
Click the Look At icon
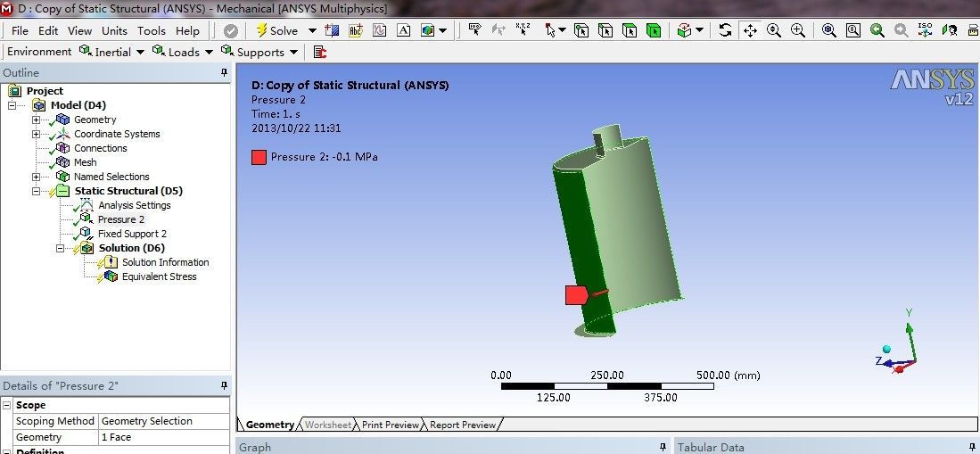coord(950,30)
